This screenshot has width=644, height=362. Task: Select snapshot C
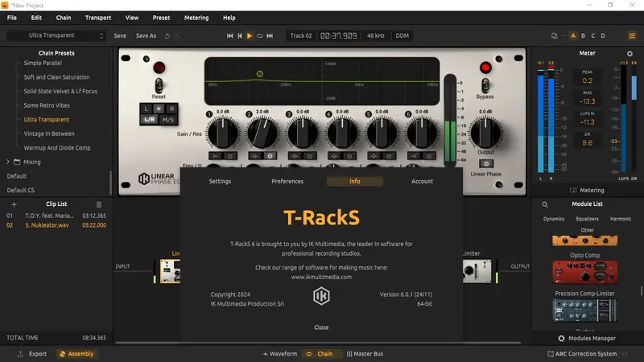tap(592, 35)
